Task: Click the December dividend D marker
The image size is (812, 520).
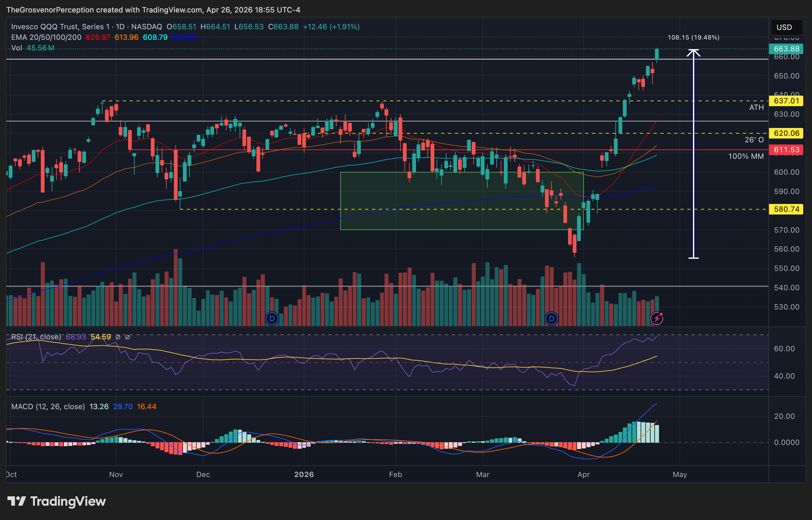Action: (x=272, y=319)
